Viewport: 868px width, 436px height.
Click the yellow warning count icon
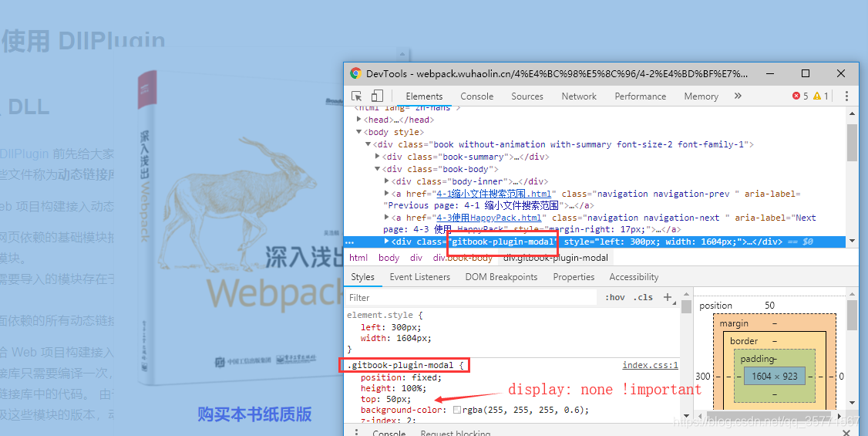tap(817, 96)
